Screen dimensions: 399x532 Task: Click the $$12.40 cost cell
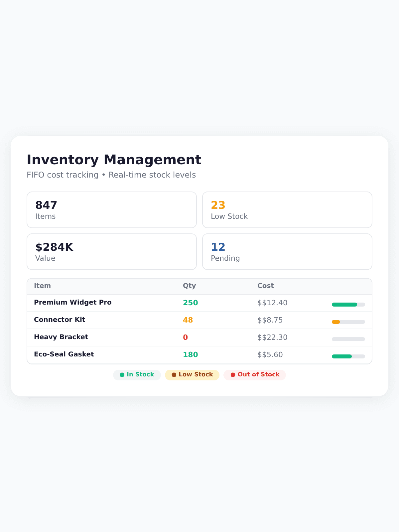(x=272, y=303)
